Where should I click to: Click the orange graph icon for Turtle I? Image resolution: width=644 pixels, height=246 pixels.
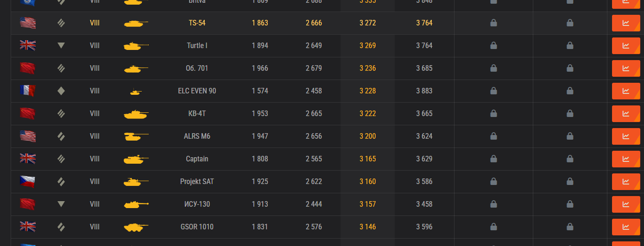click(626, 45)
